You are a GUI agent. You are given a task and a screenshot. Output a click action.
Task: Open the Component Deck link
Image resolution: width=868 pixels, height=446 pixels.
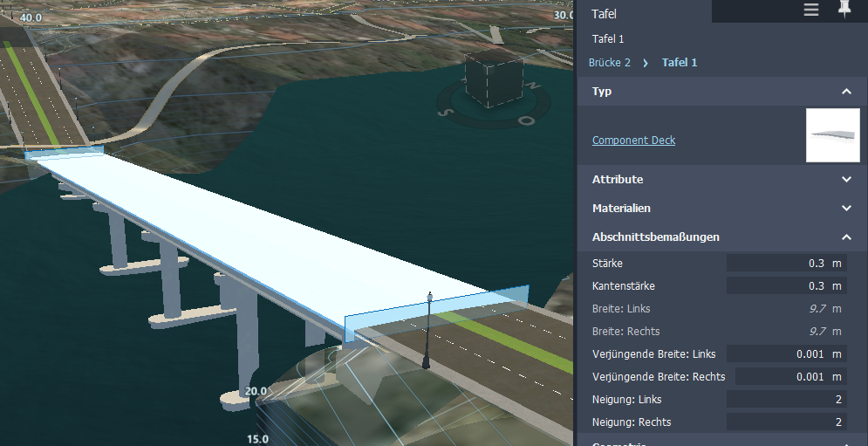tap(633, 141)
